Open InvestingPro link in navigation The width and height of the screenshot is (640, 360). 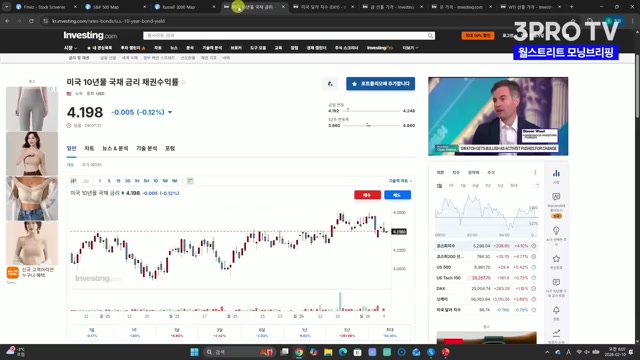(380, 48)
